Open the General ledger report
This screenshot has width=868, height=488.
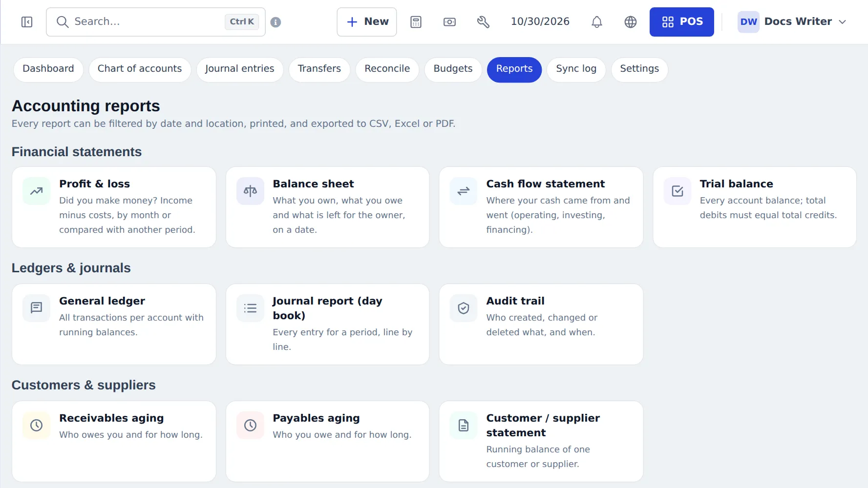114,324
